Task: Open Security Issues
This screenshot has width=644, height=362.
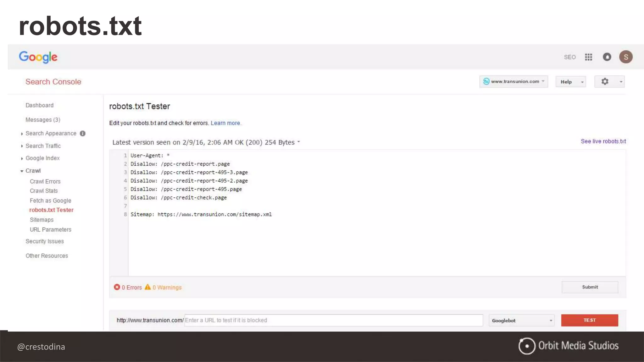Action: point(45,241)
